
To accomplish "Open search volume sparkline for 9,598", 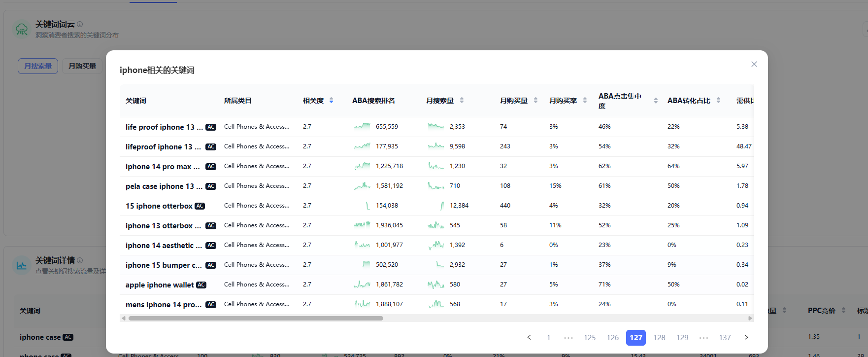I will pyautogui.click(x=436, y=146).
